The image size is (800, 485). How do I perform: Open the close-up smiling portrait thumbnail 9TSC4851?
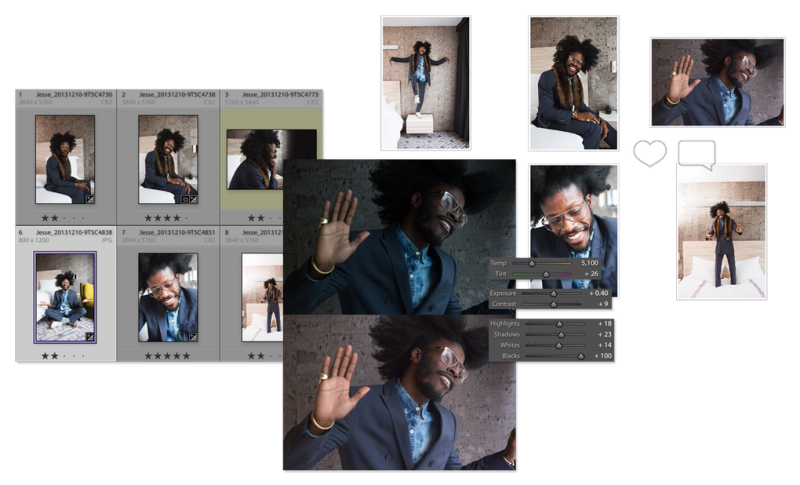point(167,297)
